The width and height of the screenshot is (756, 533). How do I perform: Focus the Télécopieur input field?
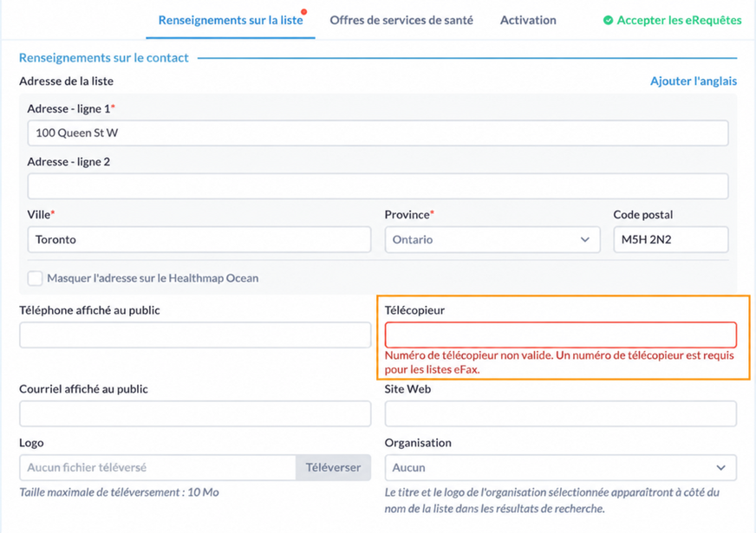pos(560,335)
